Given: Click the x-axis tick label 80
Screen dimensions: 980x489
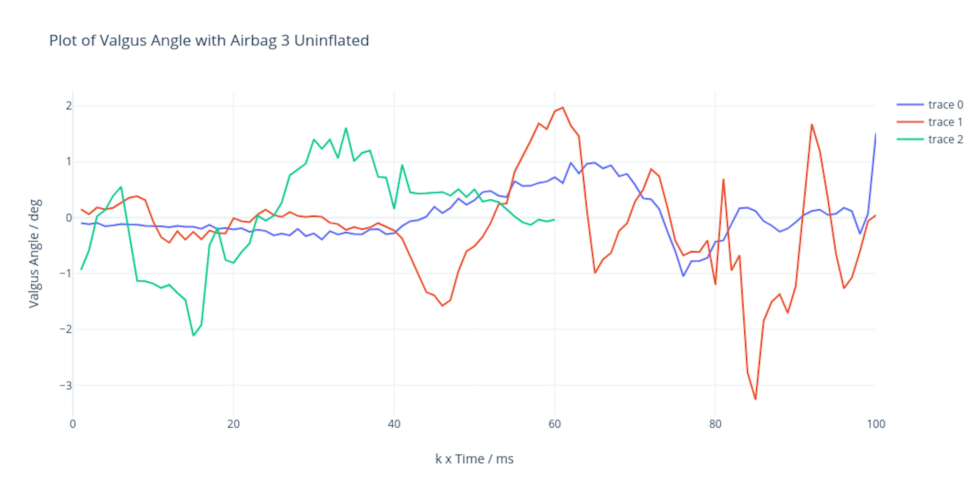Looking at the screenshot, I should point(715,424).
